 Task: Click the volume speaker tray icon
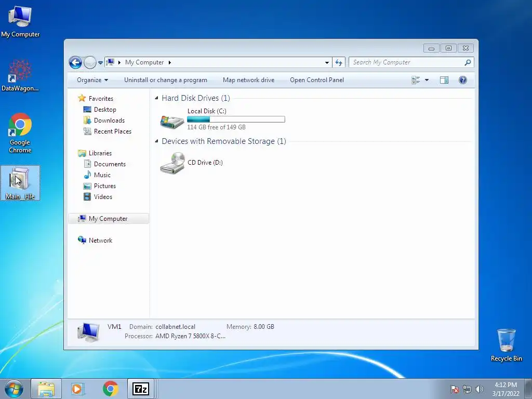[480, 389]
